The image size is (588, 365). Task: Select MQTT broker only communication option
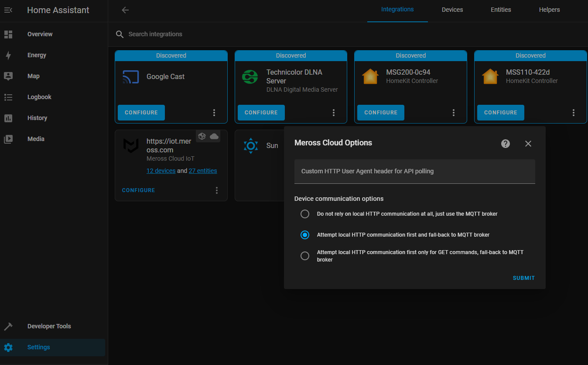tap(305, 214)
